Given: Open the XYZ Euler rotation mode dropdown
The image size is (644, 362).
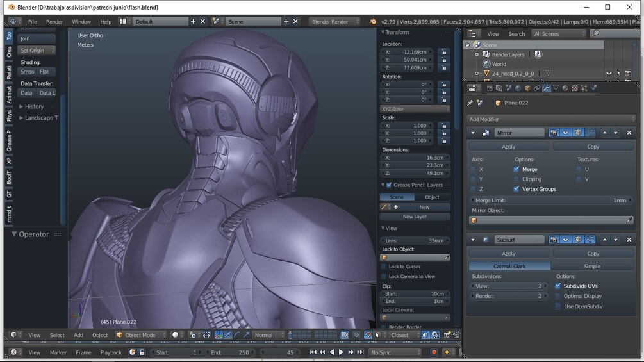Looking at the screenshot, I should click(415, 109).
